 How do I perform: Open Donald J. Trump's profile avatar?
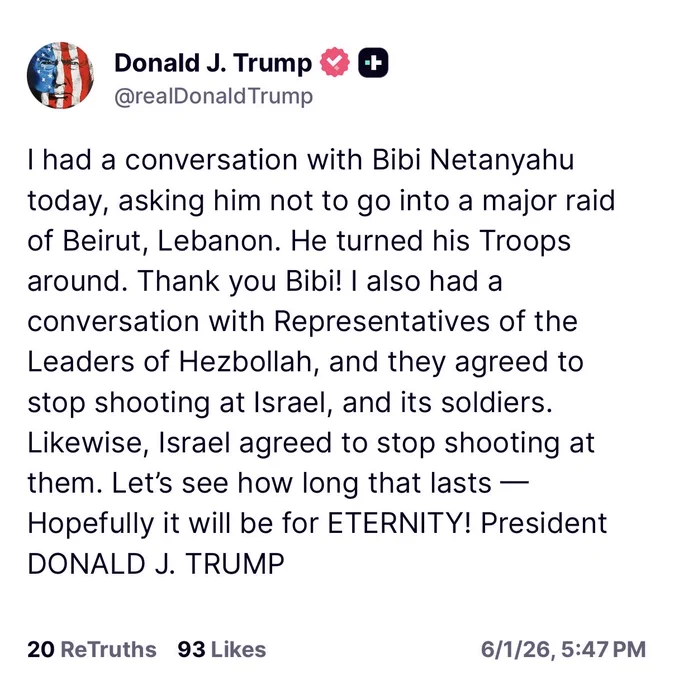point(60,75)
